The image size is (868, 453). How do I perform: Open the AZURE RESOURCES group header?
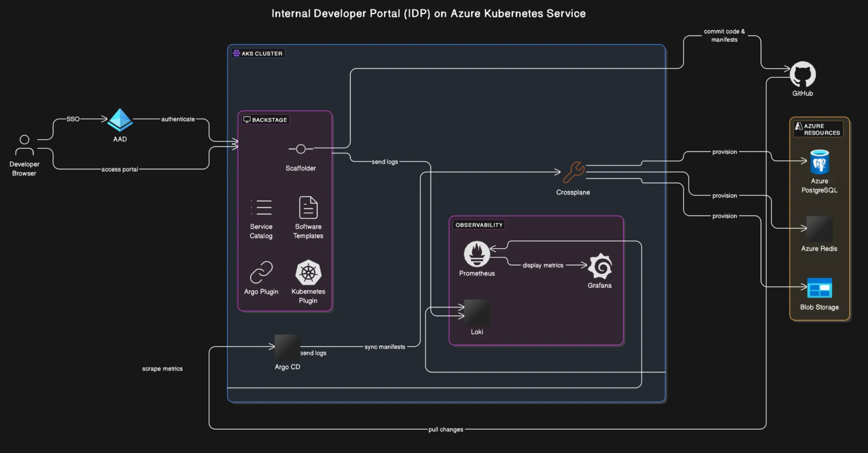point(818,128)
